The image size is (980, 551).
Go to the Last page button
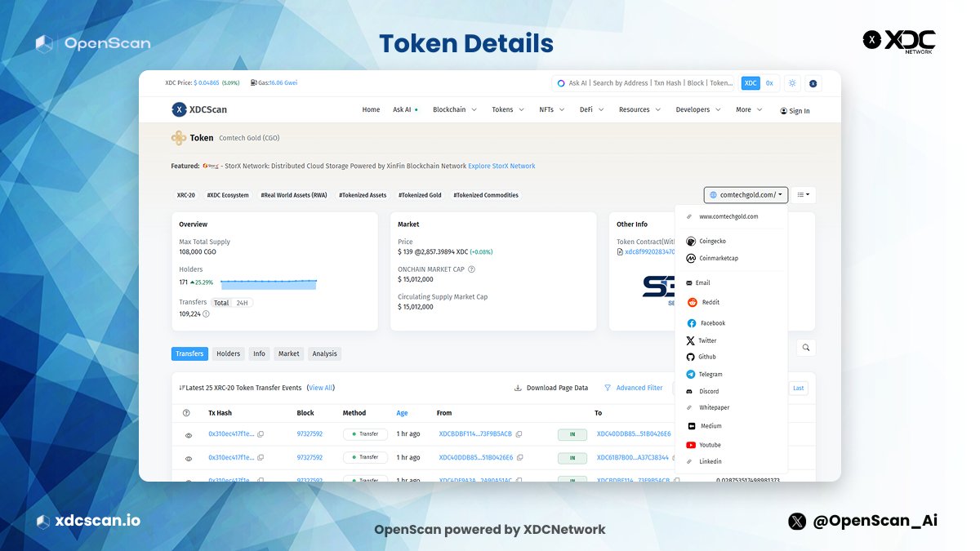tap(798, 389)
